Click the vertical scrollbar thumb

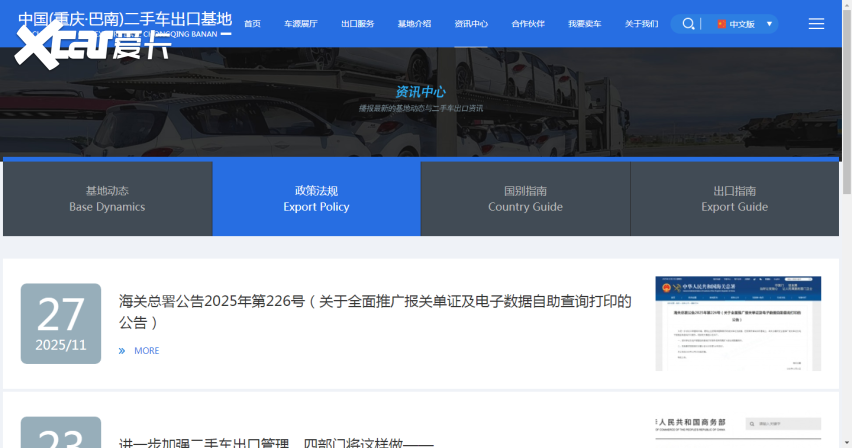click(x=847, y=101)
